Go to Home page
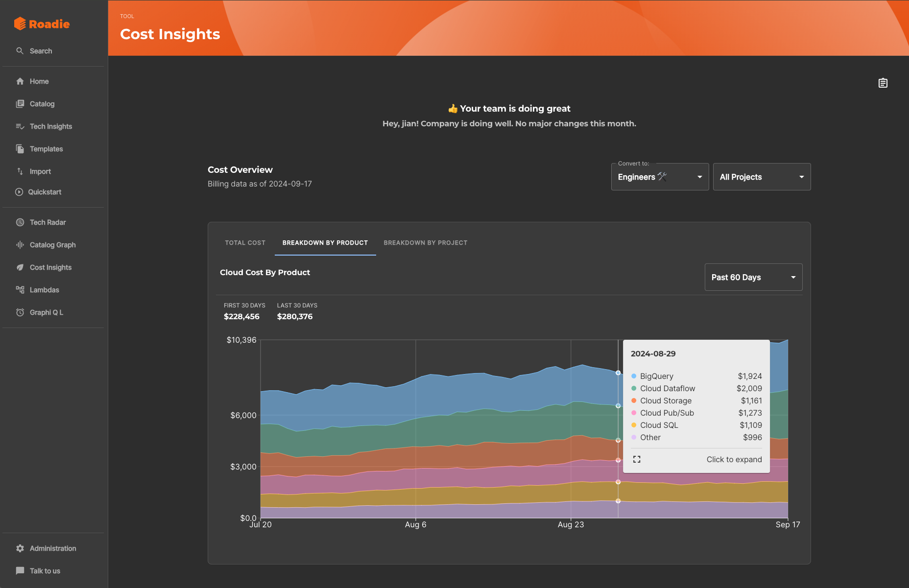The width and height of the screenshot is (909, 588). (39, 81)
